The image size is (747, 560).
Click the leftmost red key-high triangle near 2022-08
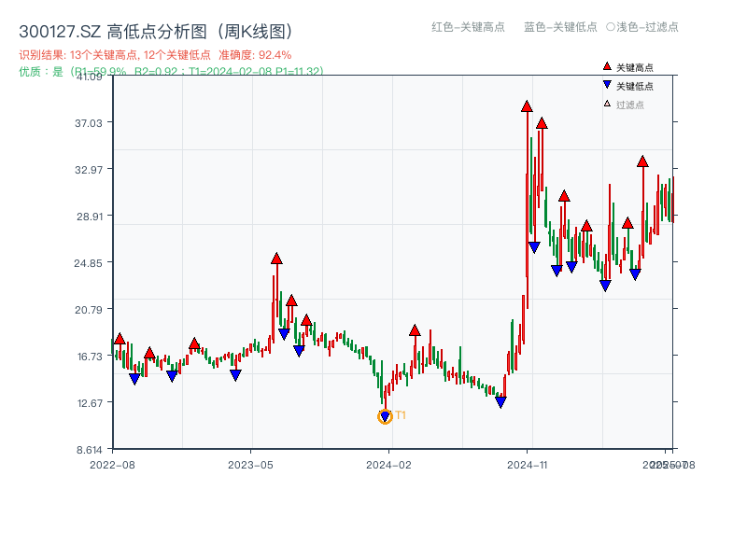[120, 339]
